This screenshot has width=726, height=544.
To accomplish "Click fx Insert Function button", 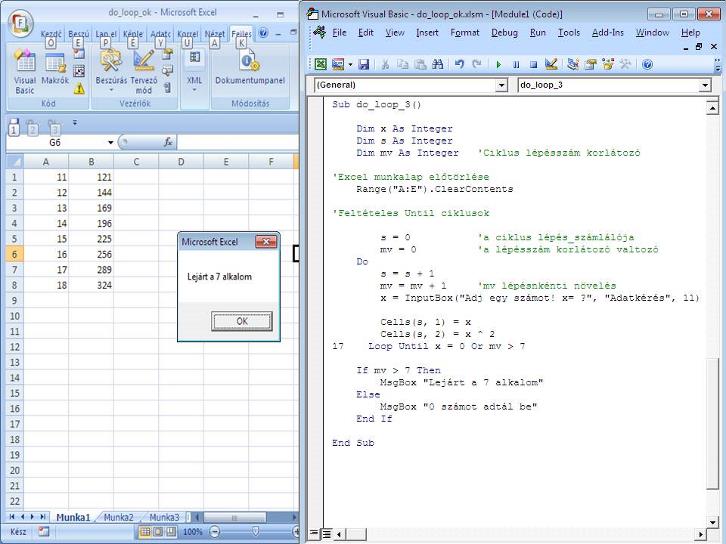I will tap(168, 143).
